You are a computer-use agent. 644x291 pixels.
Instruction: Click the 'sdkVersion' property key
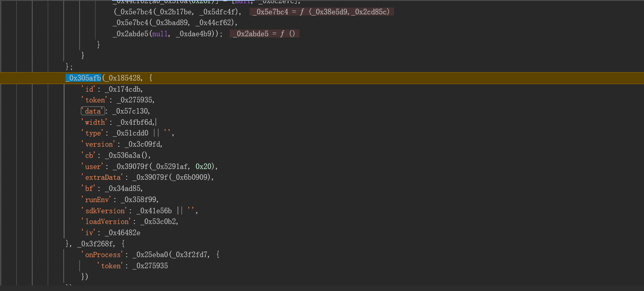[x=105, y=211]
